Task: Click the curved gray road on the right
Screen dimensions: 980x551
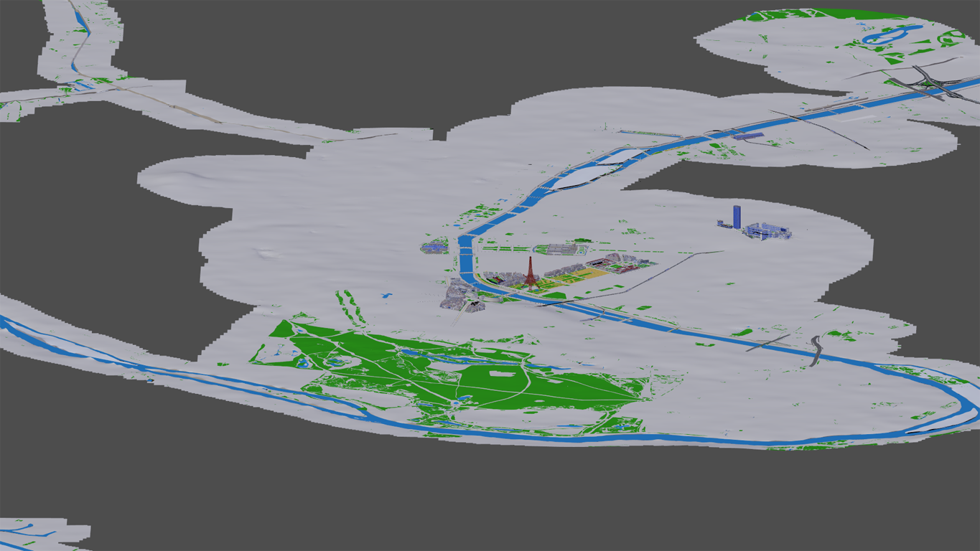Action: pyautogui.click(x=816, y=350)
